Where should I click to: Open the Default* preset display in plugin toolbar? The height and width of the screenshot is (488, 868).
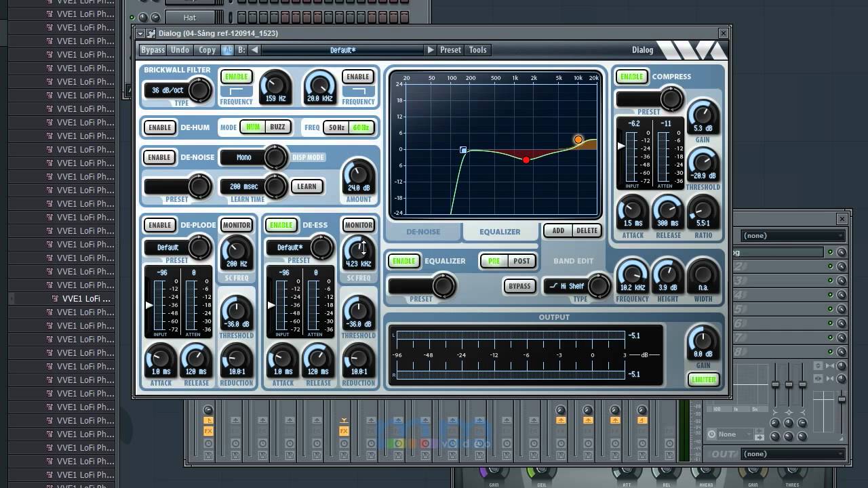[342, 50]
